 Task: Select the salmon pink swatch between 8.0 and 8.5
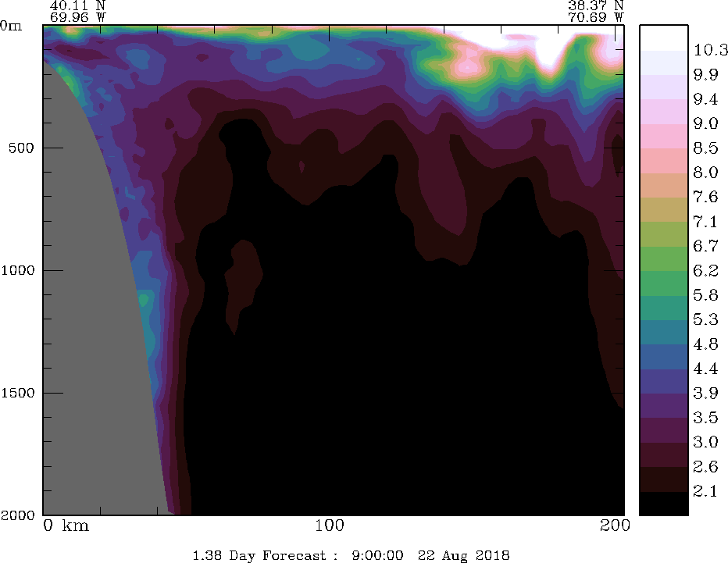[x=663, y=161]
